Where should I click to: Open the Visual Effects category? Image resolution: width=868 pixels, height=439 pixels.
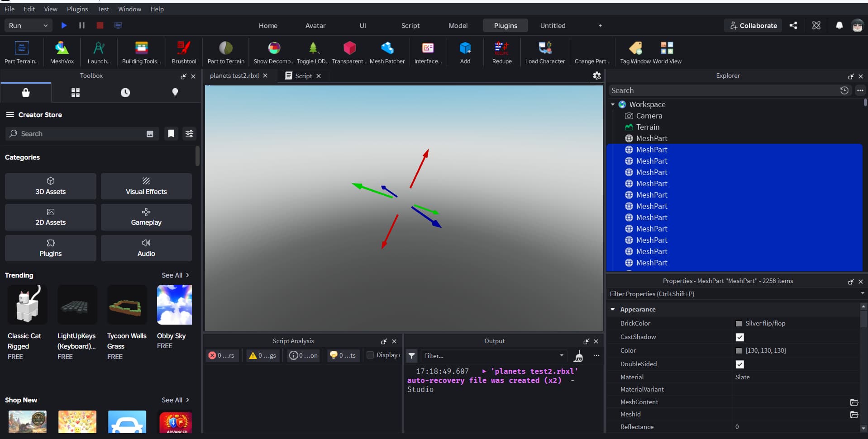click(x=146, y=186)
